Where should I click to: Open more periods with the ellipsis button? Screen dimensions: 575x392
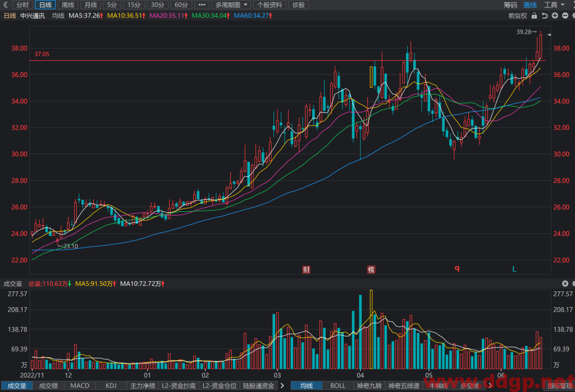pyautogui.click(x=202, y=4)
